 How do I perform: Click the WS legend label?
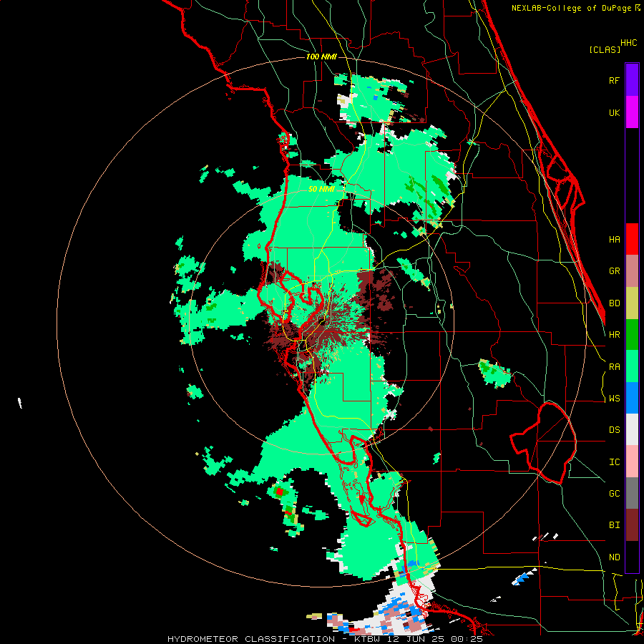(614, 399)
